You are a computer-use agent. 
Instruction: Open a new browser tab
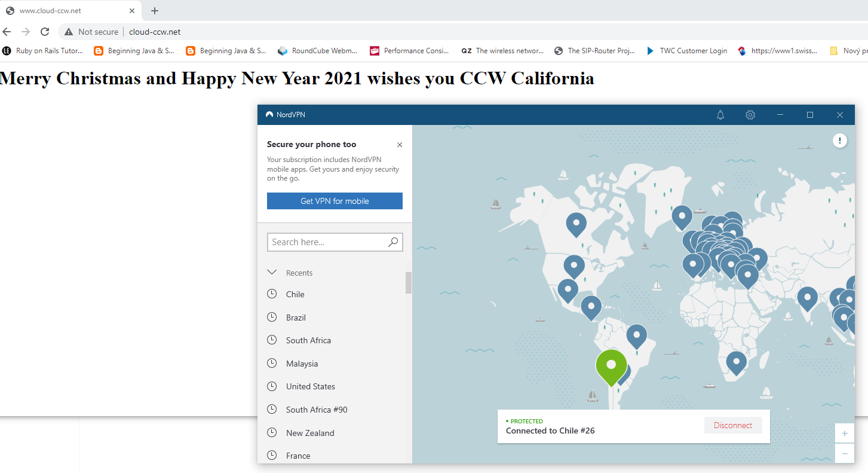[x=155, y=11]
